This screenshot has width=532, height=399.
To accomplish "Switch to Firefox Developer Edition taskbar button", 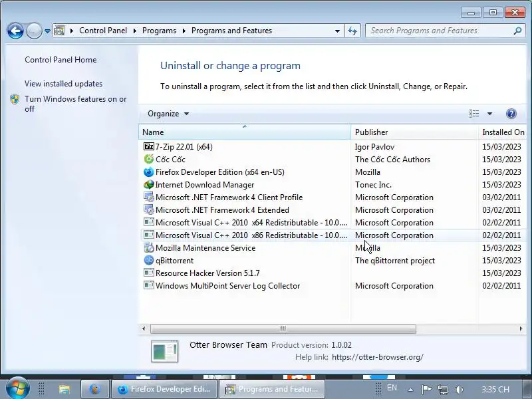I will pos(164,389).
